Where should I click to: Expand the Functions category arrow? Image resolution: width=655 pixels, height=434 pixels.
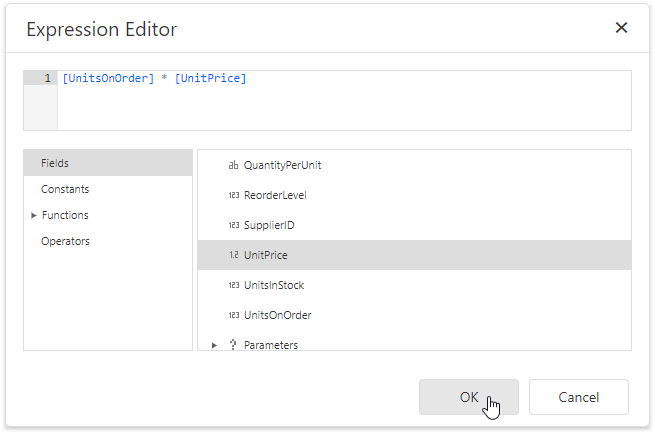pyautogui.click(x=34, y=215)
